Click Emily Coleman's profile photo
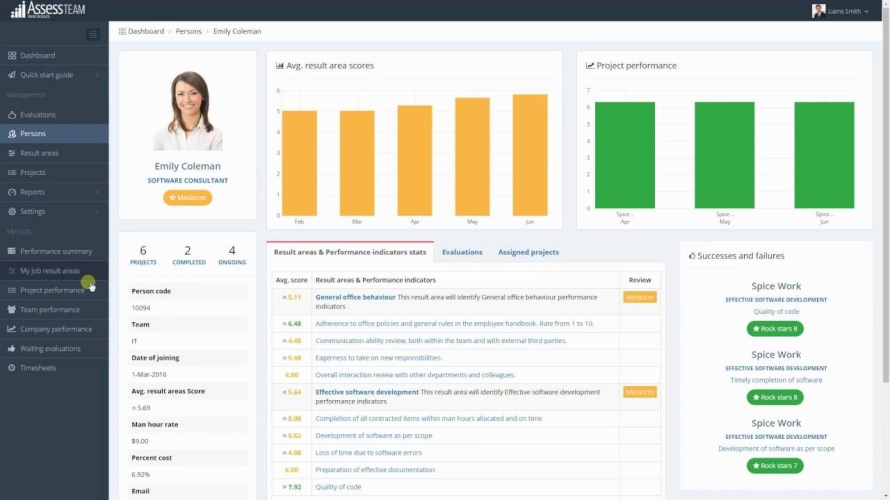This screenshot has width=890, height=500. coord(188,110)
